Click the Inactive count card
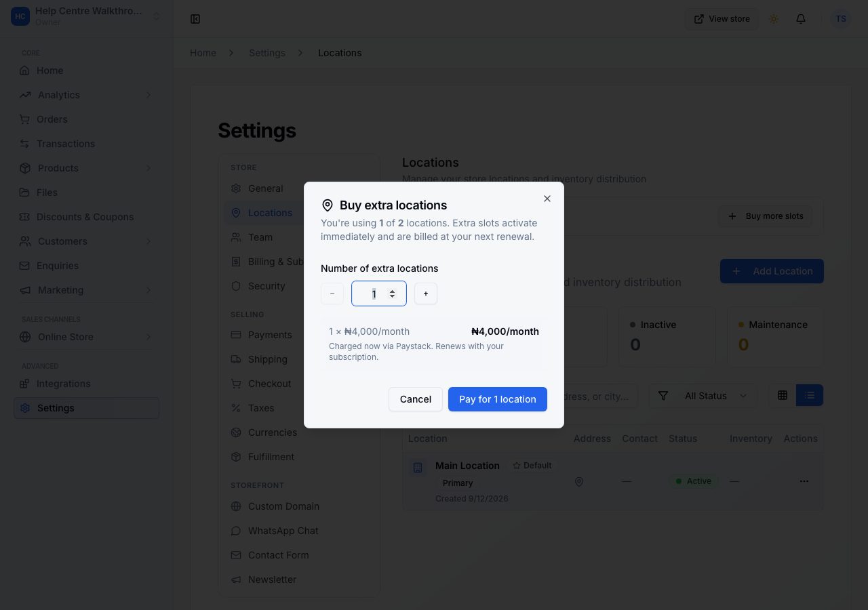This screenshot has height=610, width=868. (667, 337)
